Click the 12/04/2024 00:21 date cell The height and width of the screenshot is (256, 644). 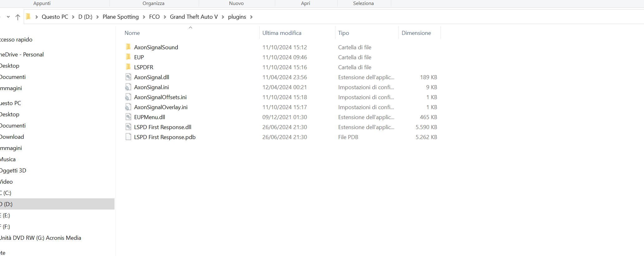285,87
